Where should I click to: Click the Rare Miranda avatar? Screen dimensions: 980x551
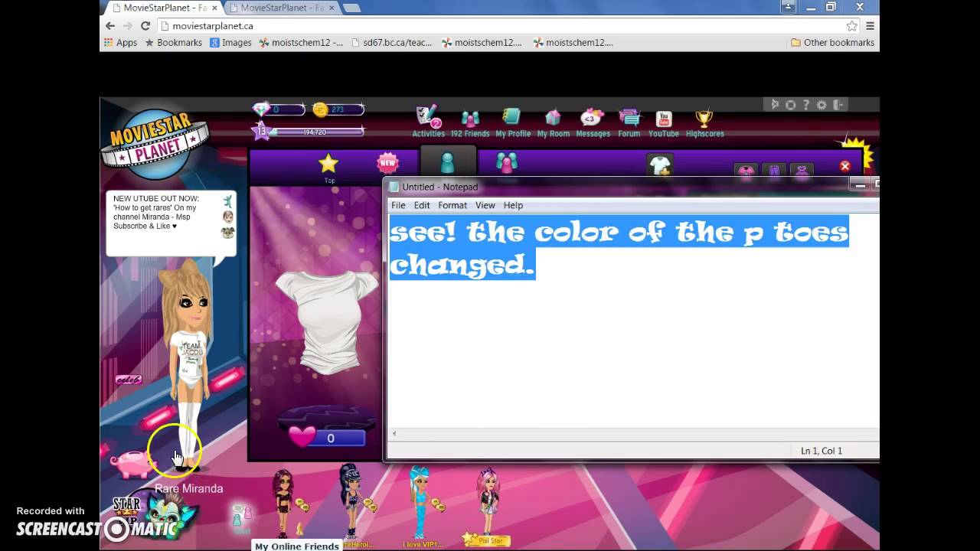pos(188,366)
